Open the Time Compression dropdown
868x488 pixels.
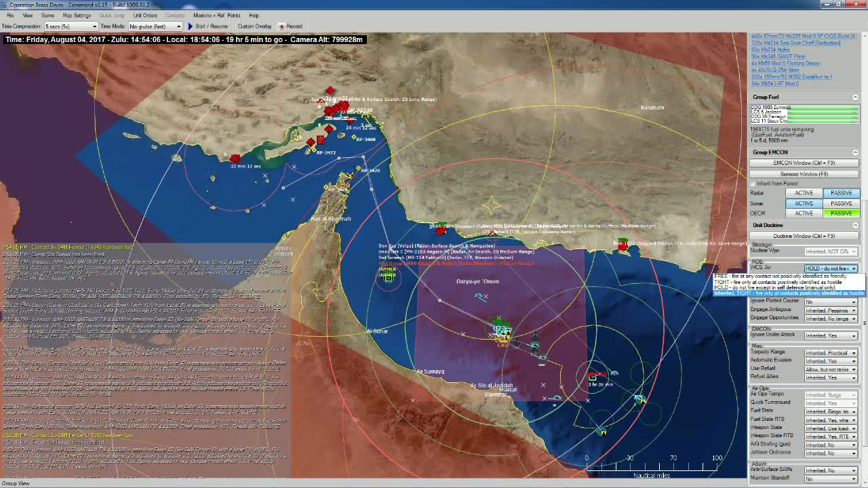pos(71,26)
